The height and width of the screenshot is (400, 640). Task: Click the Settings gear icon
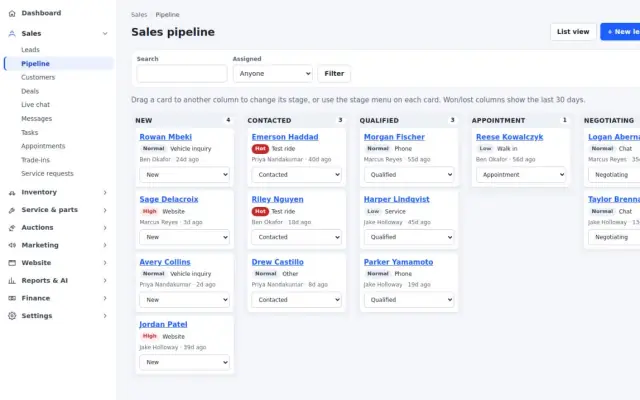tap(12, 316)
